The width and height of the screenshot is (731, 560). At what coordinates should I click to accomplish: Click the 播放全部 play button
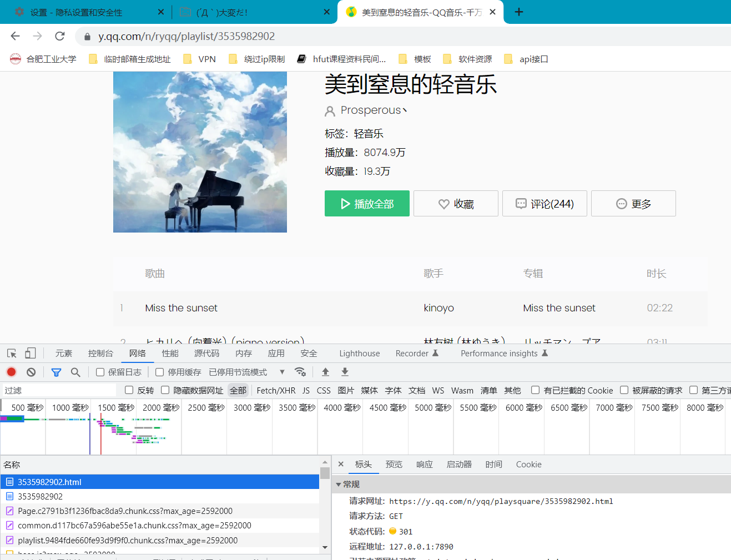pyautogui.click(x=367, y=203)
